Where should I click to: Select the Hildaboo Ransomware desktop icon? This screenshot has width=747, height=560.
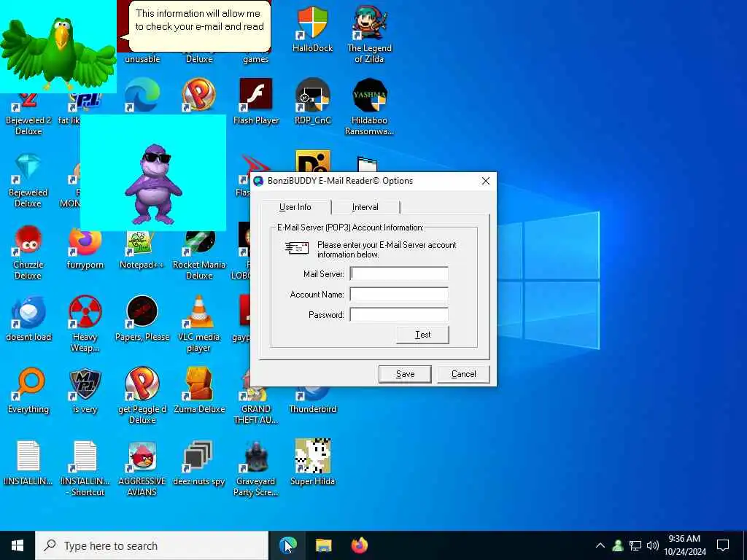(369, 106)
